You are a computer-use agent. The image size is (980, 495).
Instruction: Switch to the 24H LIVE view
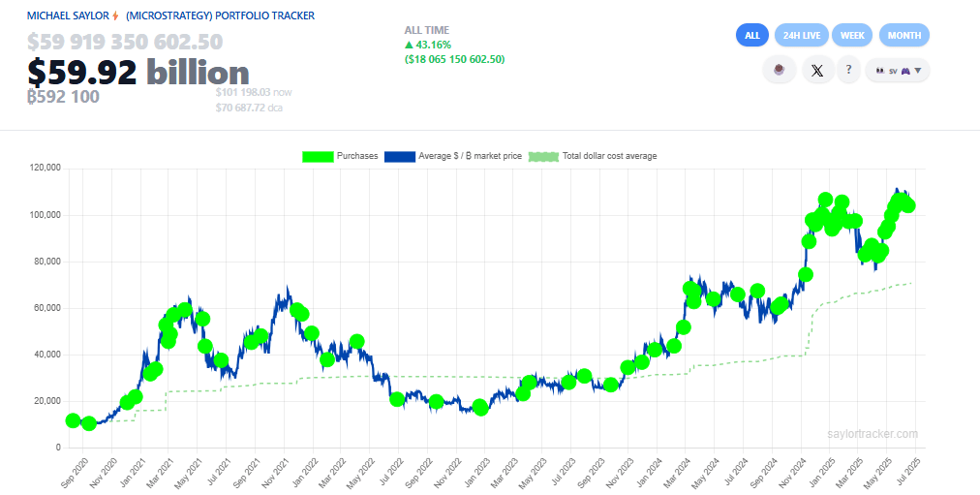point(801,35)
